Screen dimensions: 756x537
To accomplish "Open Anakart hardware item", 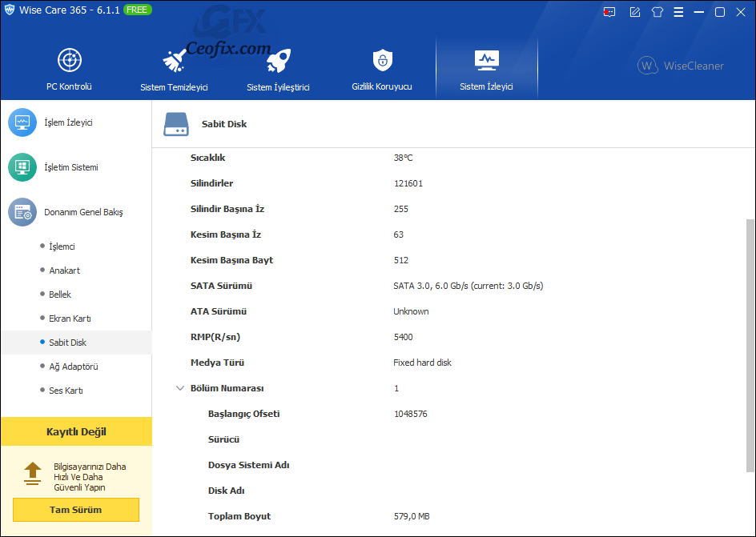I will [x=64, y=271].
